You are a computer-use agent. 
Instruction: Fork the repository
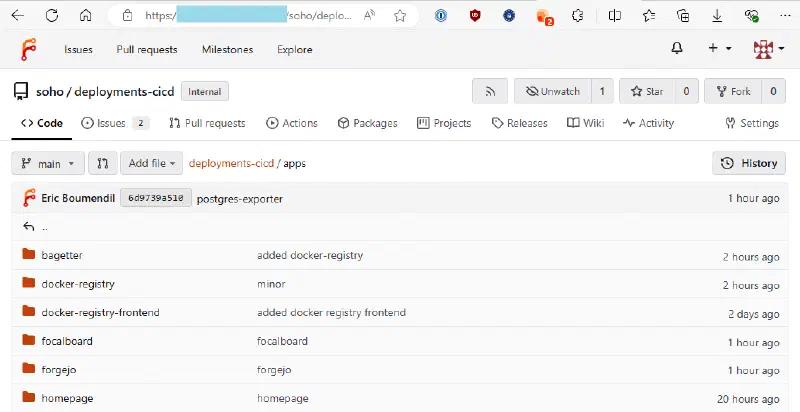click(x=733, y=91)
